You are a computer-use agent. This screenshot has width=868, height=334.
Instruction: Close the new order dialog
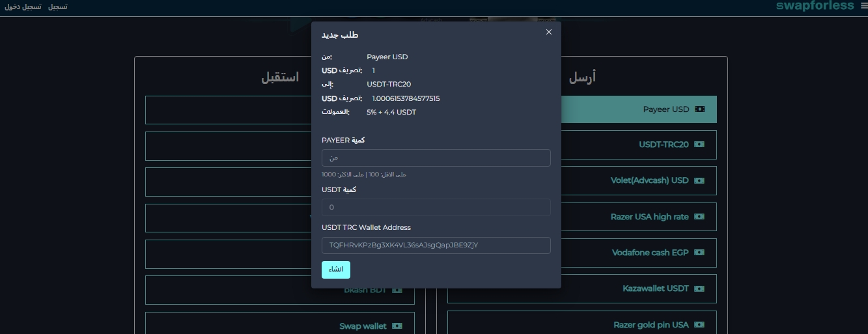[549, 32]
